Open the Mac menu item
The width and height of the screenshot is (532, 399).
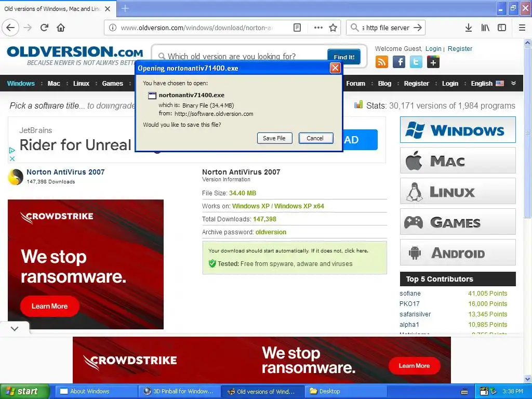click(x=54, y=84)
